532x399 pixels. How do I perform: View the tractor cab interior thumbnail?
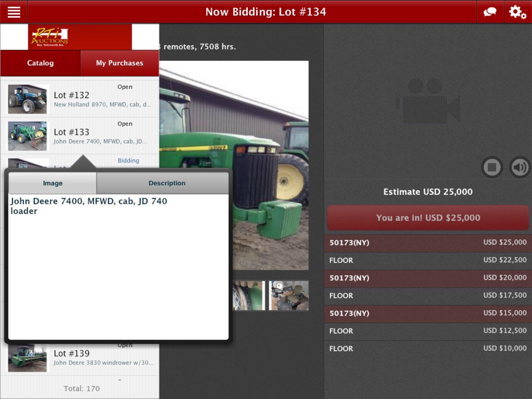[289, 295]
